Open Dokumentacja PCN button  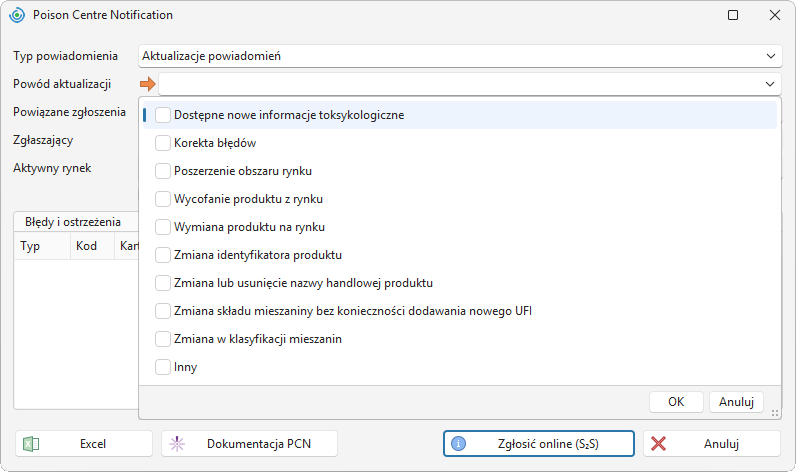click(x=249, y=444)
